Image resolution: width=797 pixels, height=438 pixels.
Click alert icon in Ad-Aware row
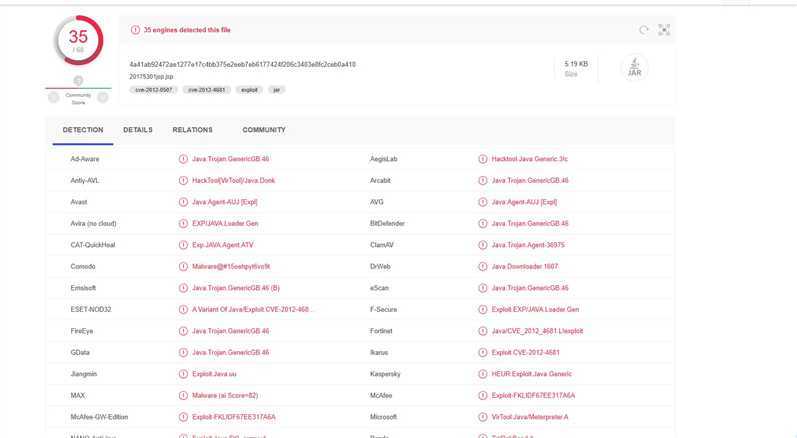coord(183,159)
